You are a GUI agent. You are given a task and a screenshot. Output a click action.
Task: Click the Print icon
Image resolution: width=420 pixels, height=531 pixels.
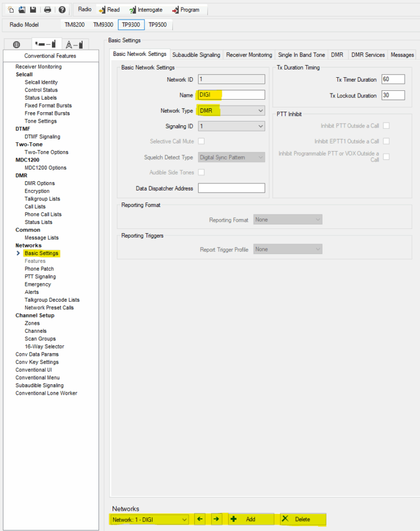(x=48, y=10)
